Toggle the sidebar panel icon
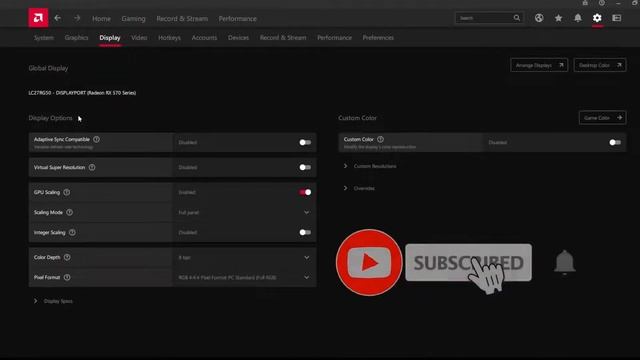This screenshot has height=360, width=640. coord(617,18)
